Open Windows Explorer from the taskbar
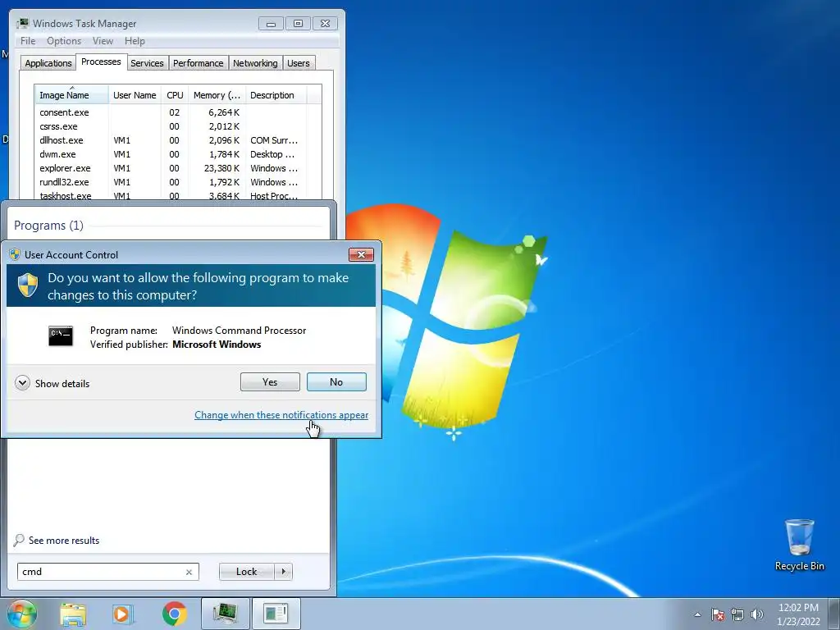This screenshot has width=840, height=630. click(x=73, y=614)
